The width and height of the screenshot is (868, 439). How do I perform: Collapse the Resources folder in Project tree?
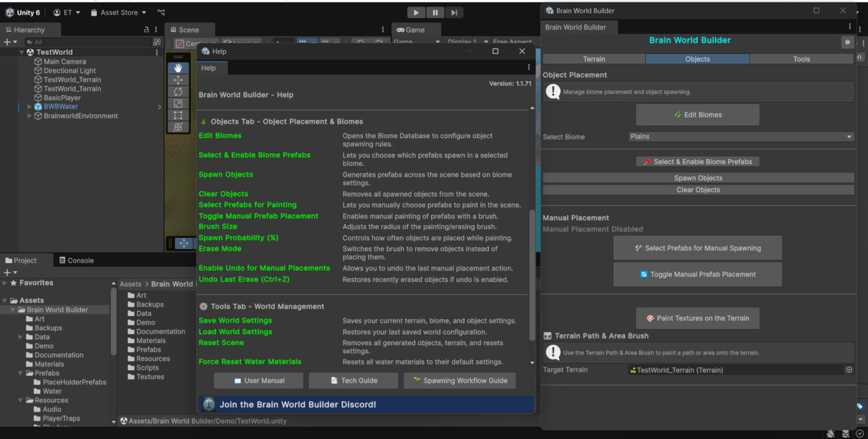pyautogui.click(x=20, y=400)
